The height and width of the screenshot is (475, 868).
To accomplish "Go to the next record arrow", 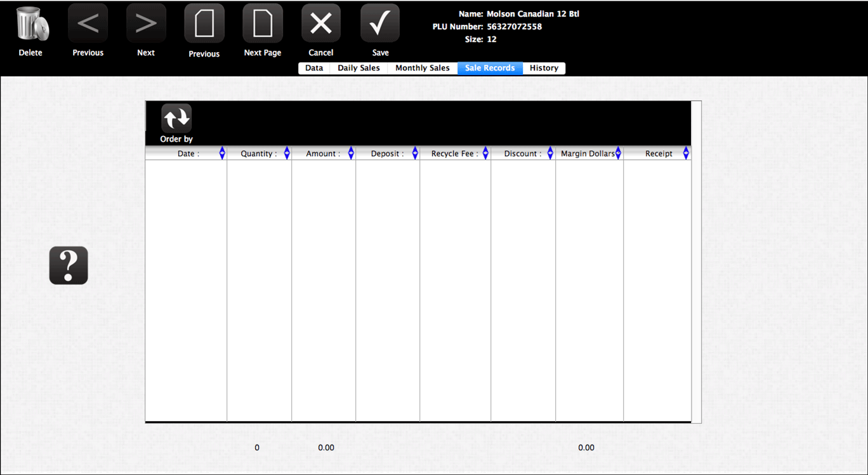I will click(146, 23).
